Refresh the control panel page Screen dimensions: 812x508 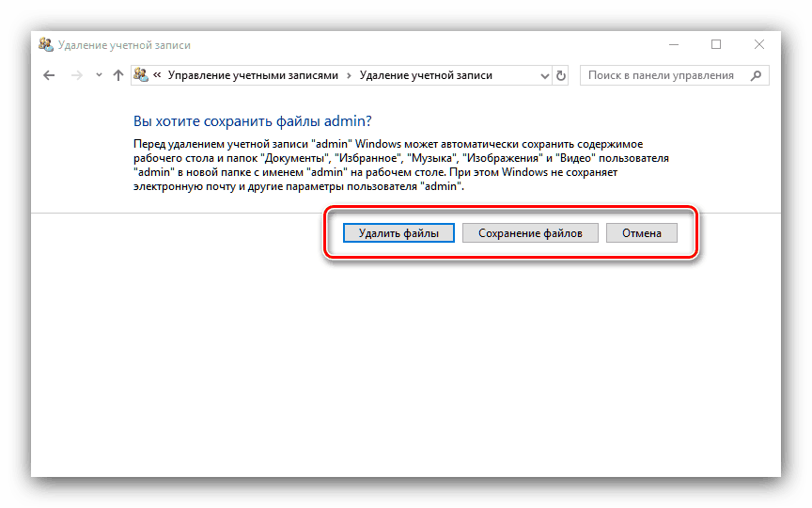pyautogui.click(x=561, y=75)
